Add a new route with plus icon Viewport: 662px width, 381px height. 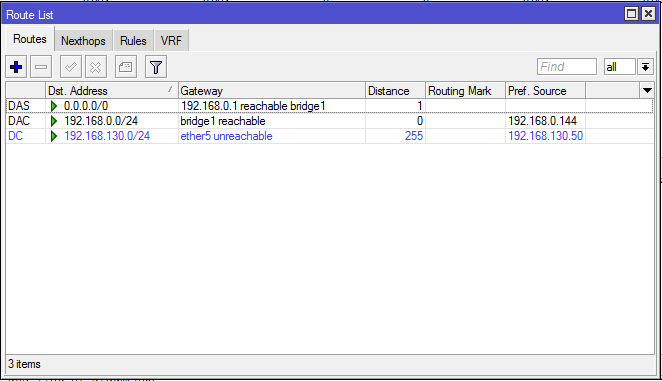click(x=16, y=67)
